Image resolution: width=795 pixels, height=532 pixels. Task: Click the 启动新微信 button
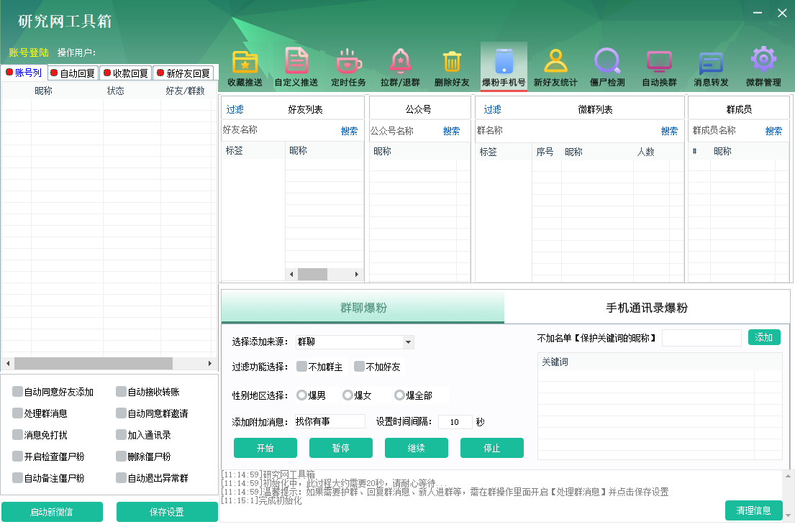[52, 512]
